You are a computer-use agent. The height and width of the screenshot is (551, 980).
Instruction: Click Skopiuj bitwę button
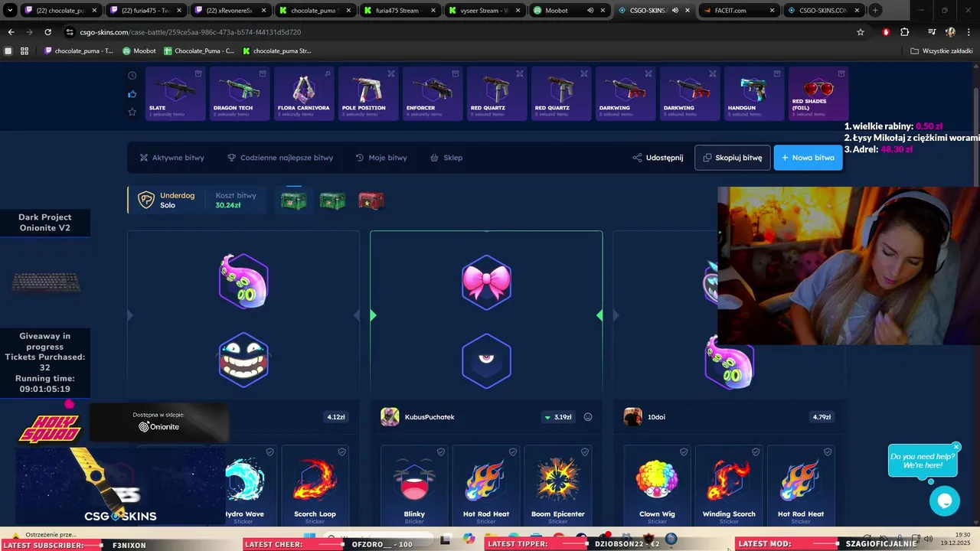click(x=733, y=158)
